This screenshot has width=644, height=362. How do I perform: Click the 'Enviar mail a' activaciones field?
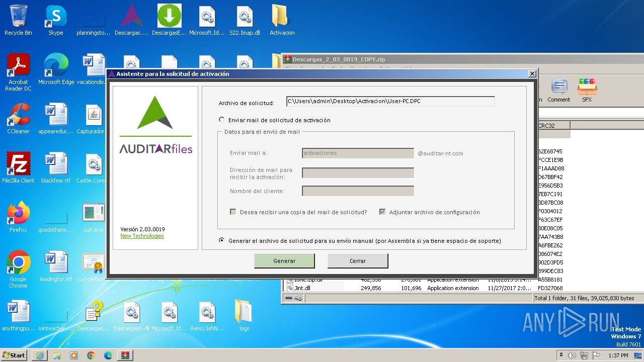pyautogui.click(x=358, y=153)
